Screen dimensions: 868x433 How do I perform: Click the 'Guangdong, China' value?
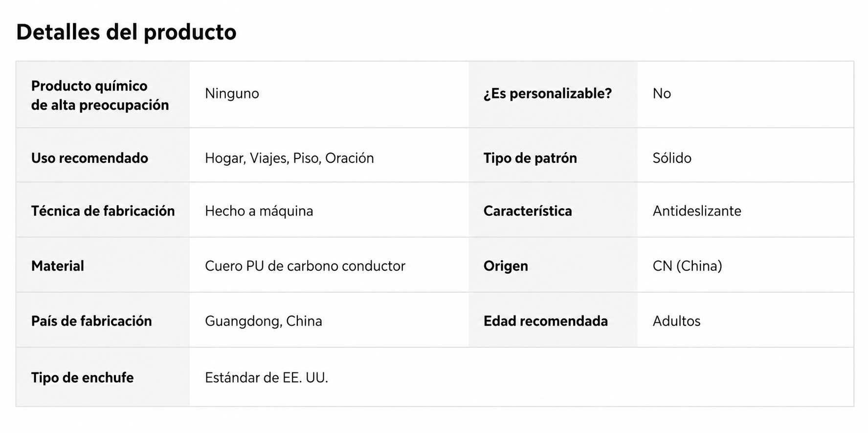(x=263, y=321)
